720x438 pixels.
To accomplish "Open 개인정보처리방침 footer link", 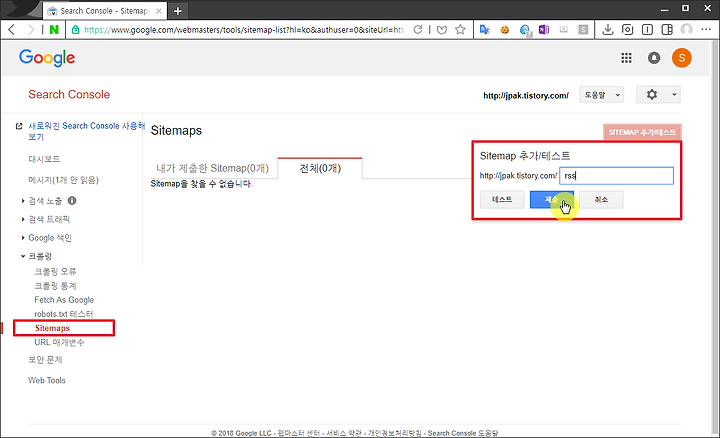I will point(395,433).
